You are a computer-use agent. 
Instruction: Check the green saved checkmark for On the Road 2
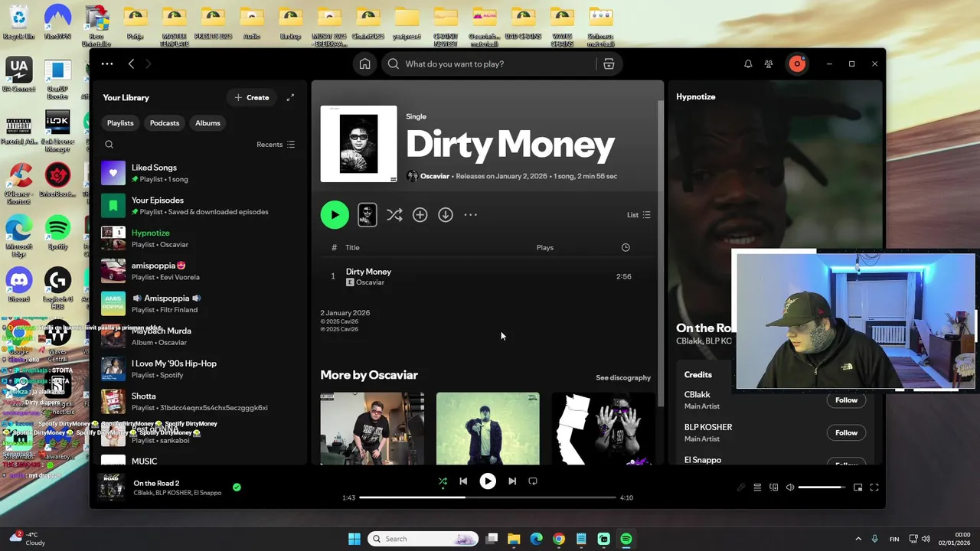click(237, 487)
